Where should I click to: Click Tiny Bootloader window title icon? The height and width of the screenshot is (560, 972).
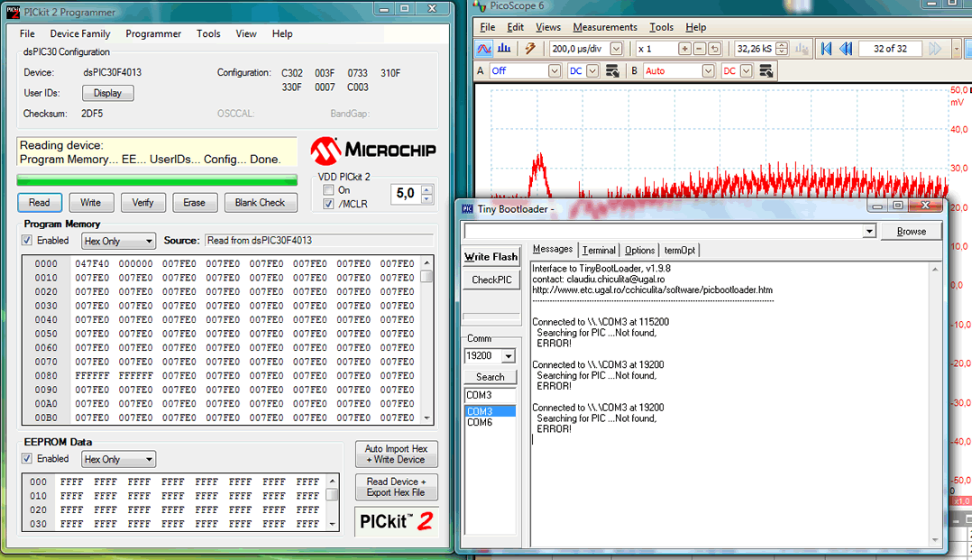(467, 209)
